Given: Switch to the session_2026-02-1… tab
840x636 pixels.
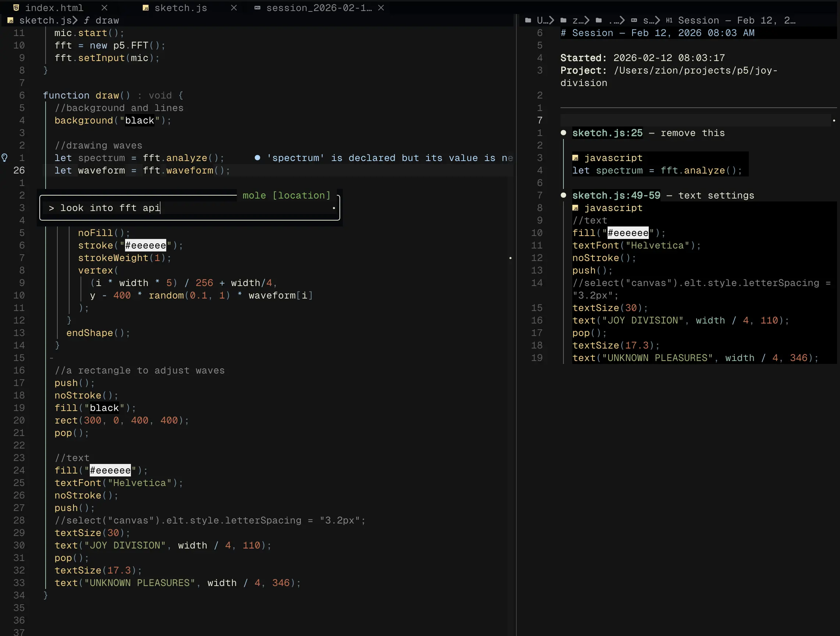Looking at the screenshot, I should [x=318, y=8].
